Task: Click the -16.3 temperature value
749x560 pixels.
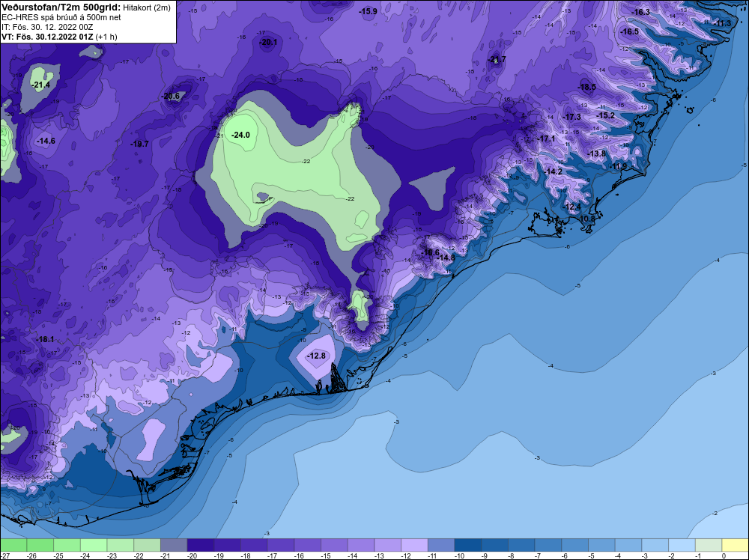Action: [x=640, y=12]
